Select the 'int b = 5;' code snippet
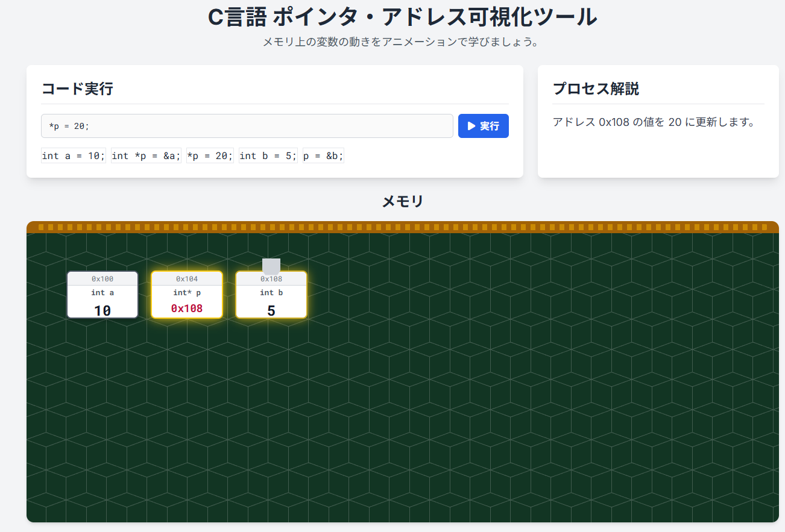785x532 pixels. (x=268, y=156)
